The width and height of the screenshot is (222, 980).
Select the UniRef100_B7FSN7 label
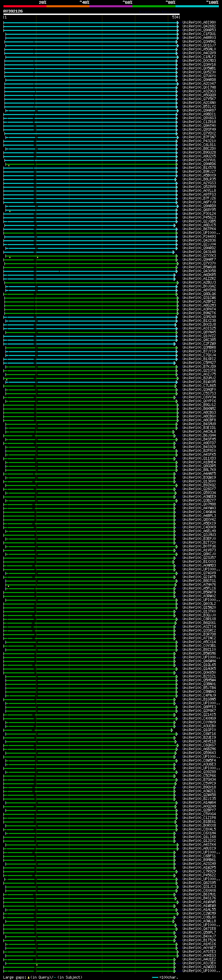click(199, 137)
